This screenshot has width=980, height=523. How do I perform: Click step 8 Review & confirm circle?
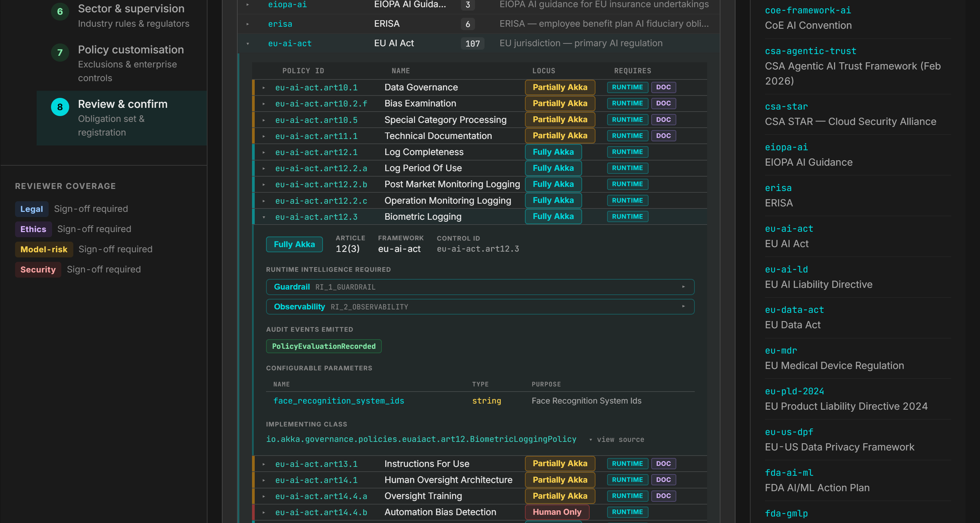point(60,107)
